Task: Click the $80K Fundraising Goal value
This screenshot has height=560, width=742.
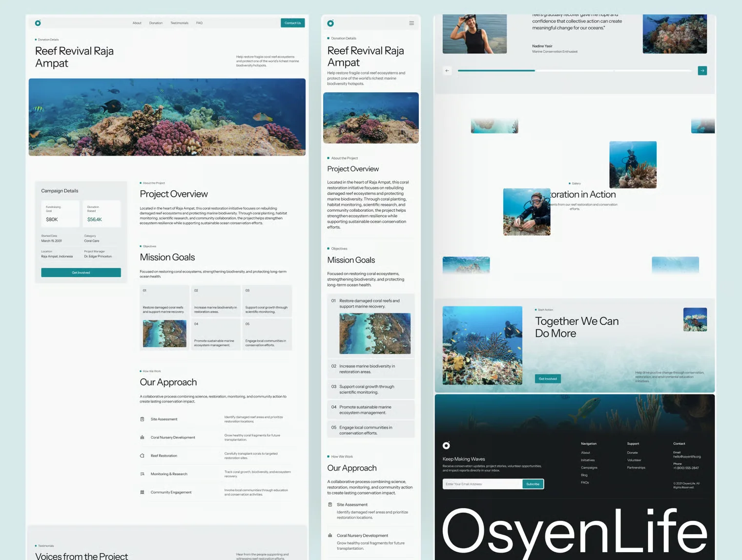Action: pos(52,220)
